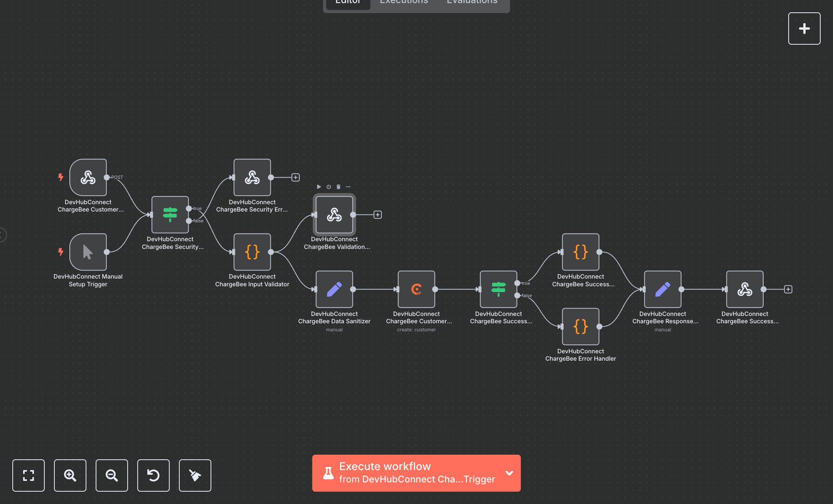Run the ChargeBee Validation node with play icon
Image resolution: width=833 pixels, height=504 pixels.
coord(319,186)
